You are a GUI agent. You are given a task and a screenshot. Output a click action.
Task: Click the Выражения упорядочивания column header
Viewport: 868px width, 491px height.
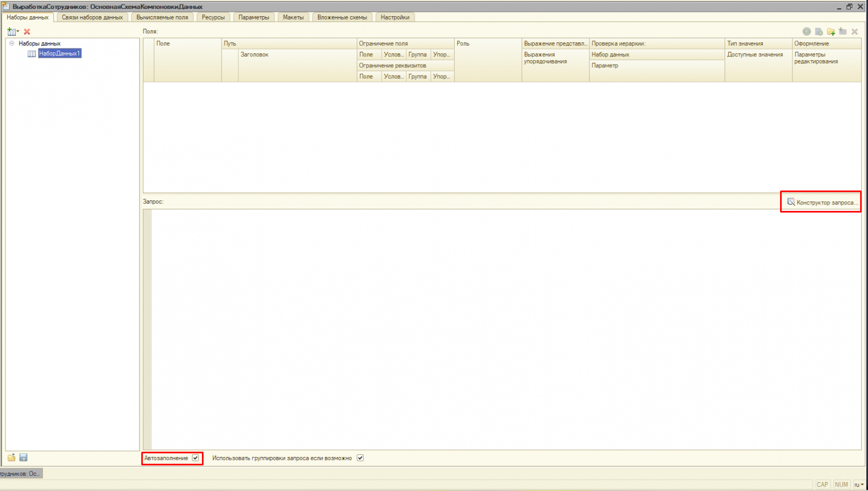coord(555,66)
